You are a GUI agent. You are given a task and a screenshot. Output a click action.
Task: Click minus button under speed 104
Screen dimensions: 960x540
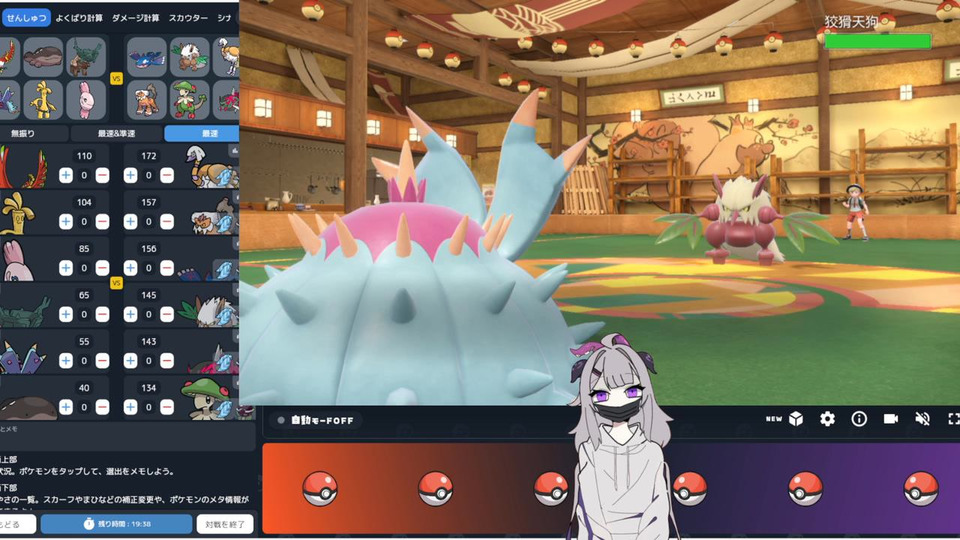[x=102, y=222]
